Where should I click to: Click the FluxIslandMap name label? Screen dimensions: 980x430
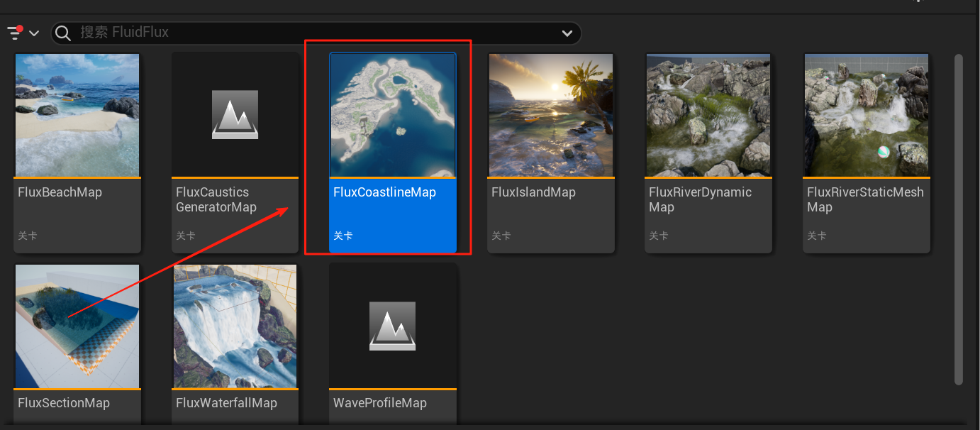point(533,192)
